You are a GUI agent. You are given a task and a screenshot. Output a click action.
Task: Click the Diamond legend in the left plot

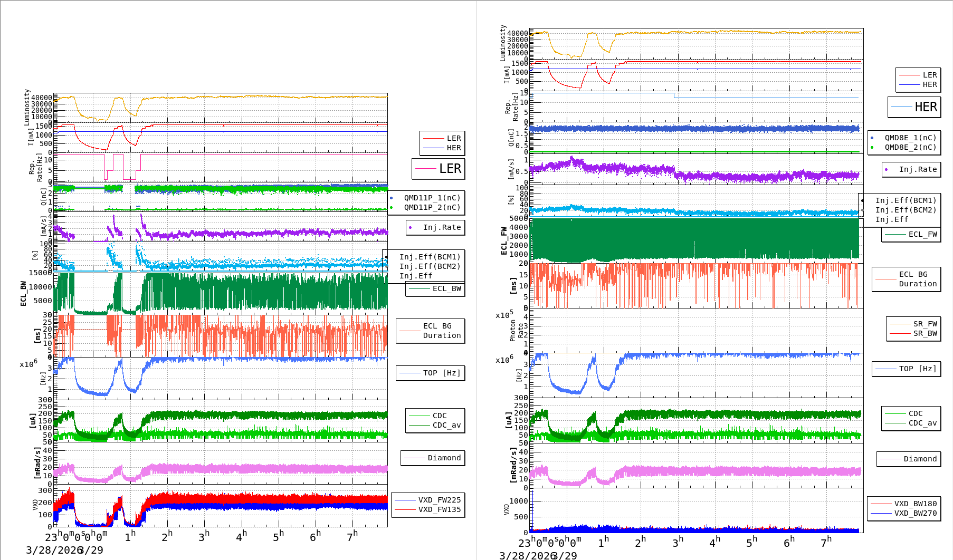433,458
